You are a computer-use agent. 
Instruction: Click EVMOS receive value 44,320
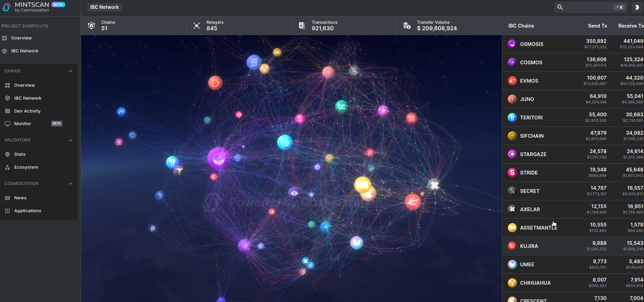point(634,78)
